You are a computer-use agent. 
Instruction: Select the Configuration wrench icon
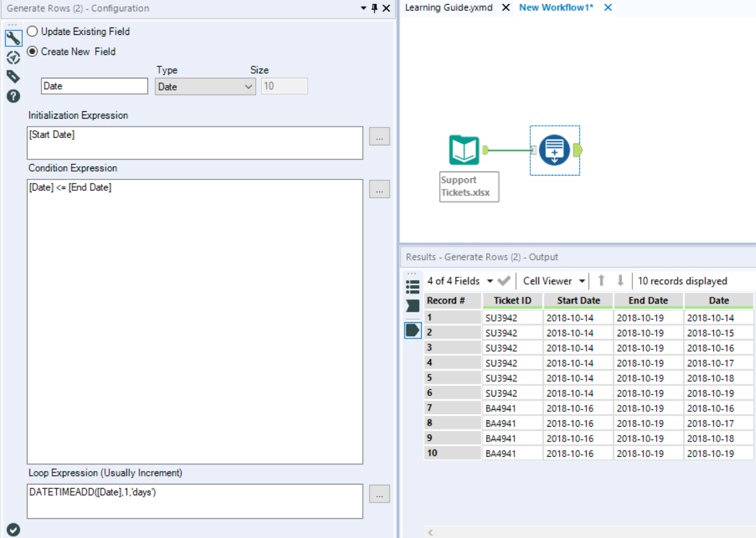[x=13, y=38]
